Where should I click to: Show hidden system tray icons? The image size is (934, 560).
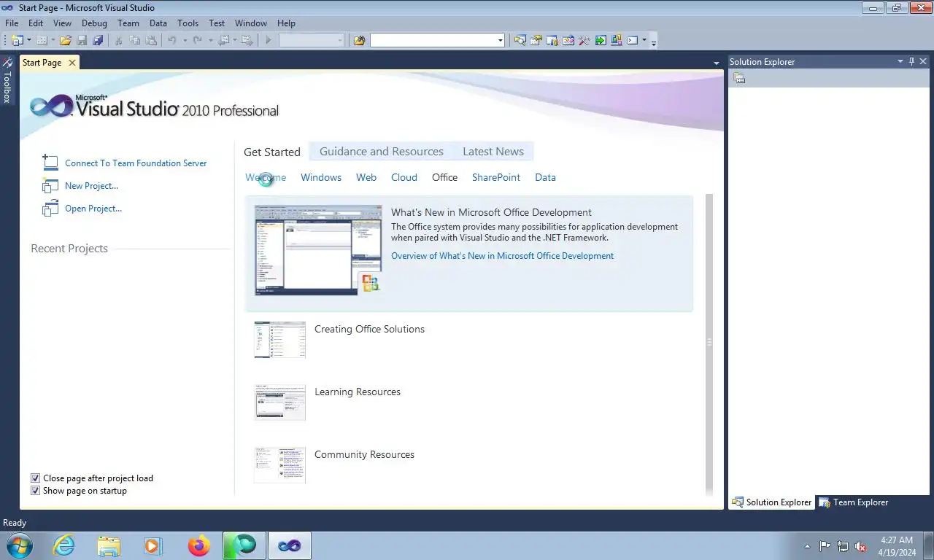pos(807,546)
